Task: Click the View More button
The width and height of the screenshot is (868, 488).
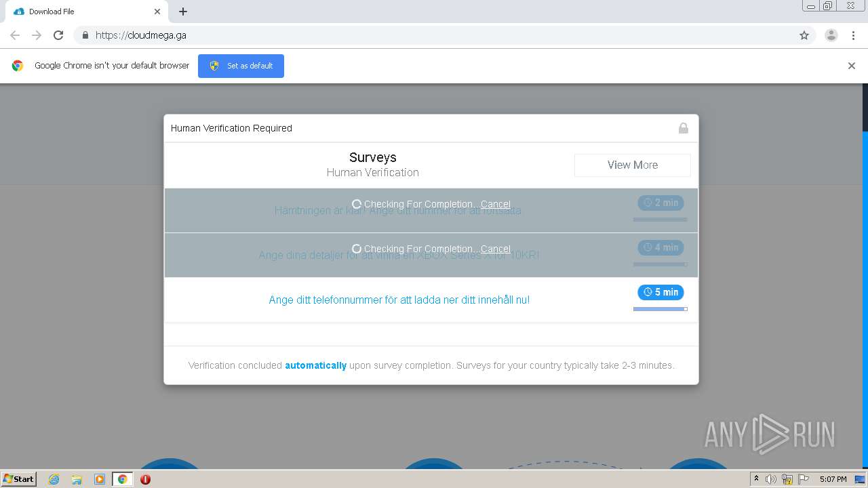Action: click(x=633, y=165)
